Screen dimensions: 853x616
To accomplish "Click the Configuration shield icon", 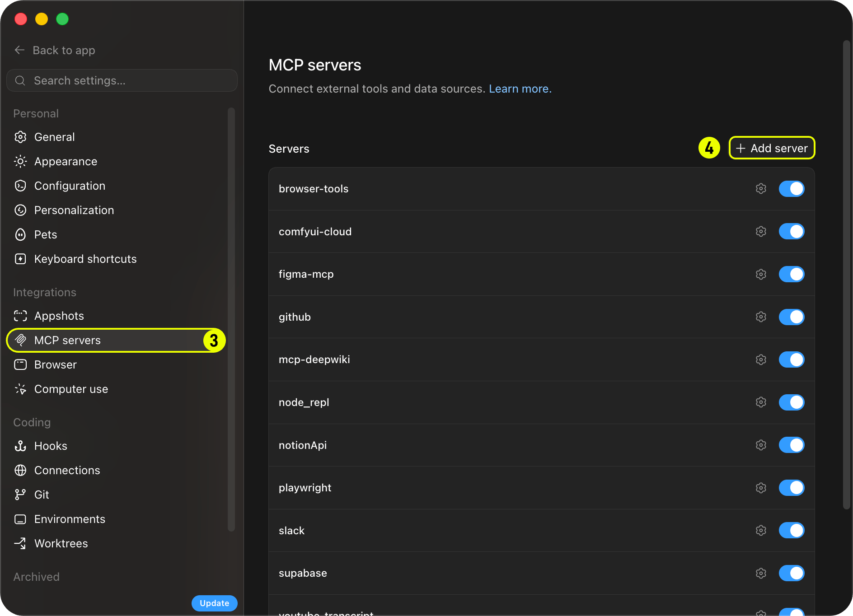I will (20, 186).
